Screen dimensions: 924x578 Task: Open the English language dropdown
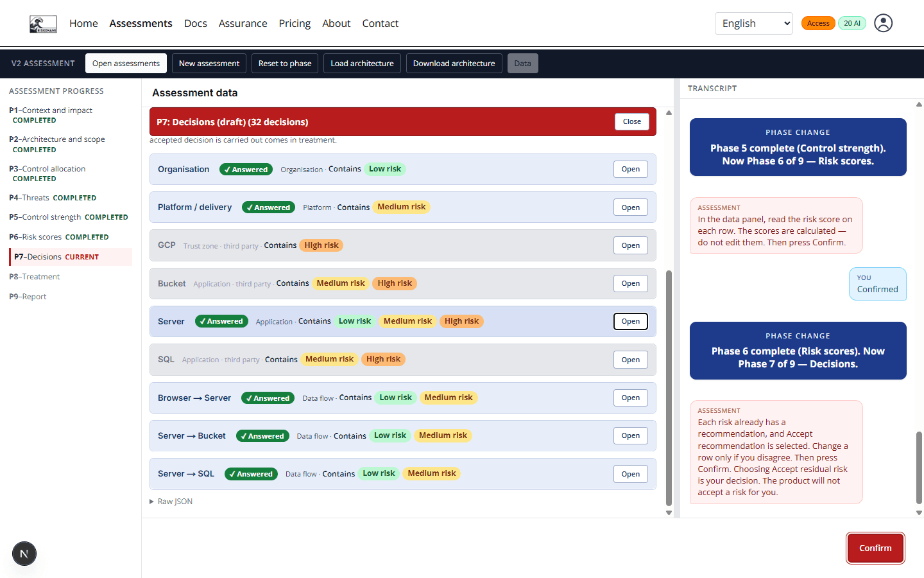(x=754, y=23)
